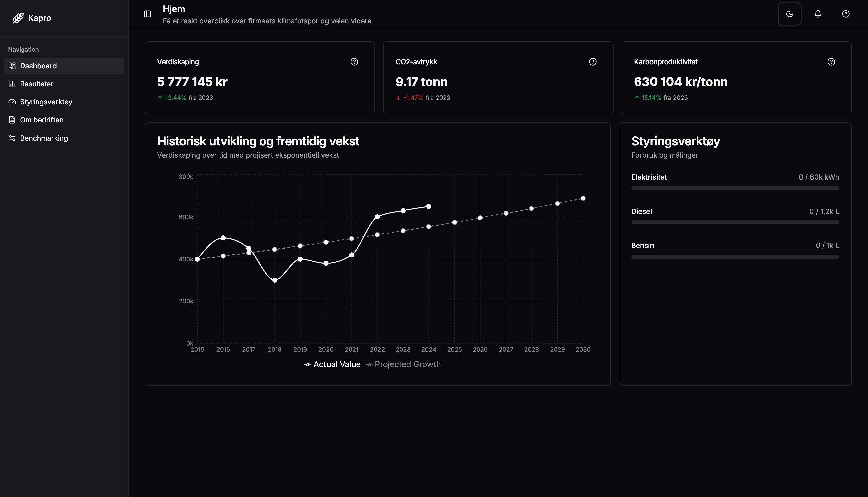Viewport: 868px width, 497px height.
Task: Click the Diesel progress bar
Action: (x=735, y=223)
